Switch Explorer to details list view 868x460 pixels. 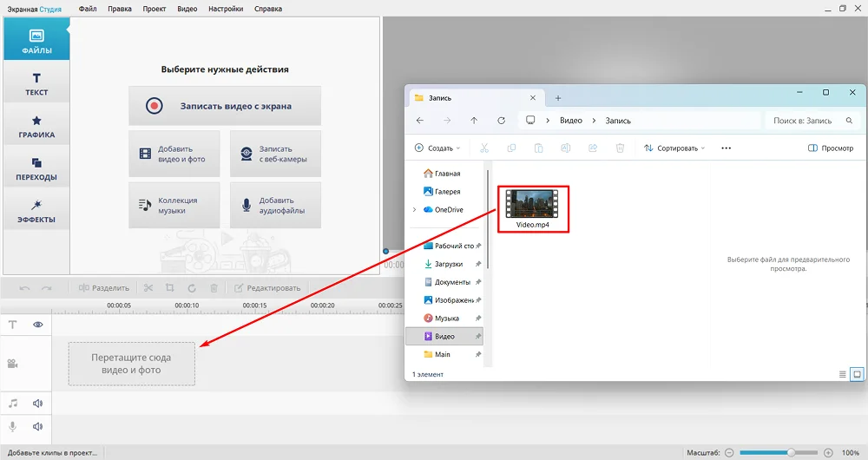843,375
